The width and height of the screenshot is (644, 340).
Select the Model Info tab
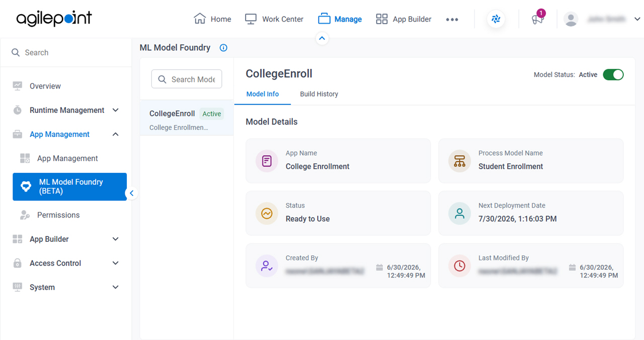tap(263, 94)
